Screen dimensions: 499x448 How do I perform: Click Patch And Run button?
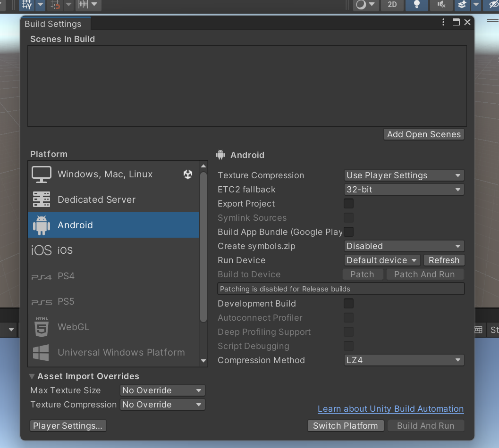tap(424, 274)
